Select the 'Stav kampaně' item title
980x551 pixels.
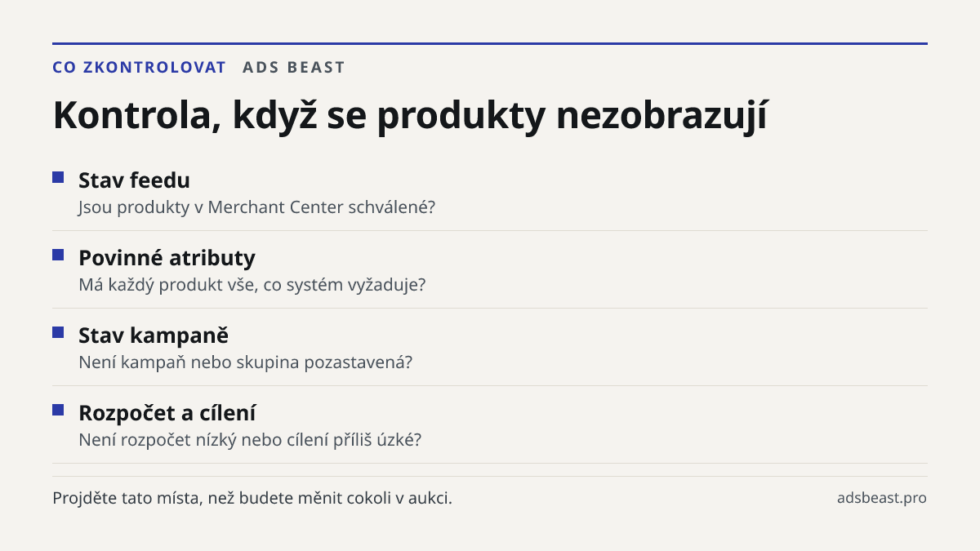pos(154,335)
